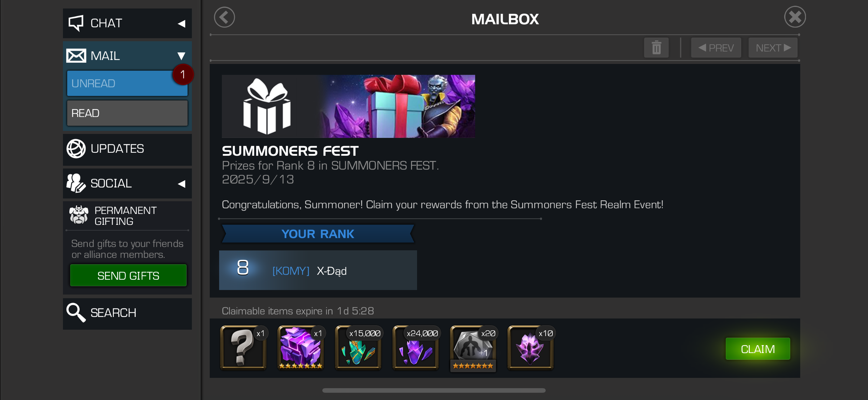Image resolution: width=868 pixels, height=400 pixels.
Task: Delete this mail with the trash icon
Action: tap(656, 48)
